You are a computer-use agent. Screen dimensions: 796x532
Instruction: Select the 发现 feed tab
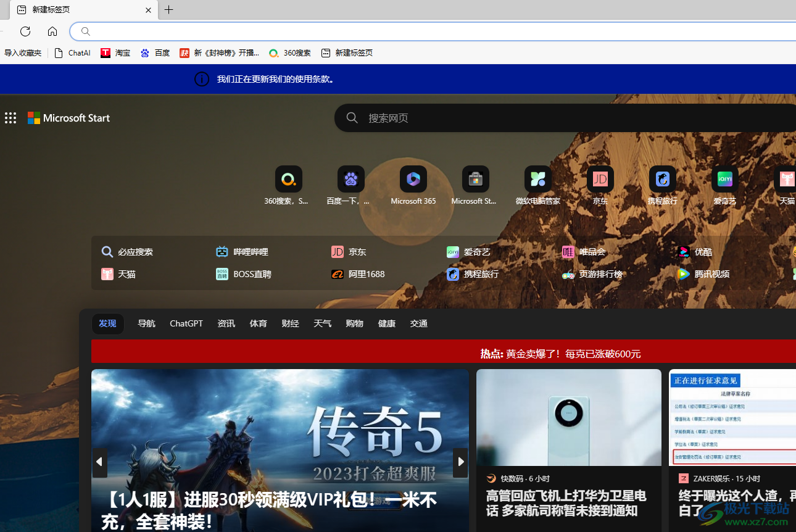point(107,323)
